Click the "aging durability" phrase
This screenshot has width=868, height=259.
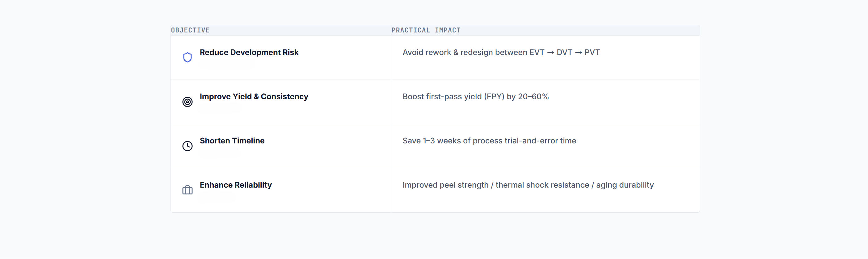625,185
